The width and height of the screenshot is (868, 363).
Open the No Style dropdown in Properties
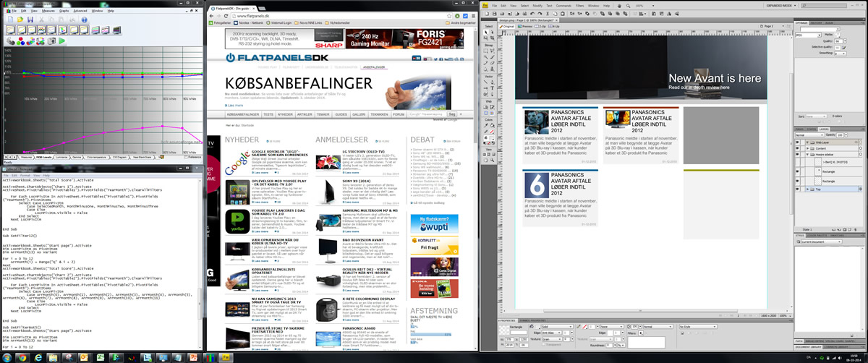pyautogui.click(x=698, y=327)
